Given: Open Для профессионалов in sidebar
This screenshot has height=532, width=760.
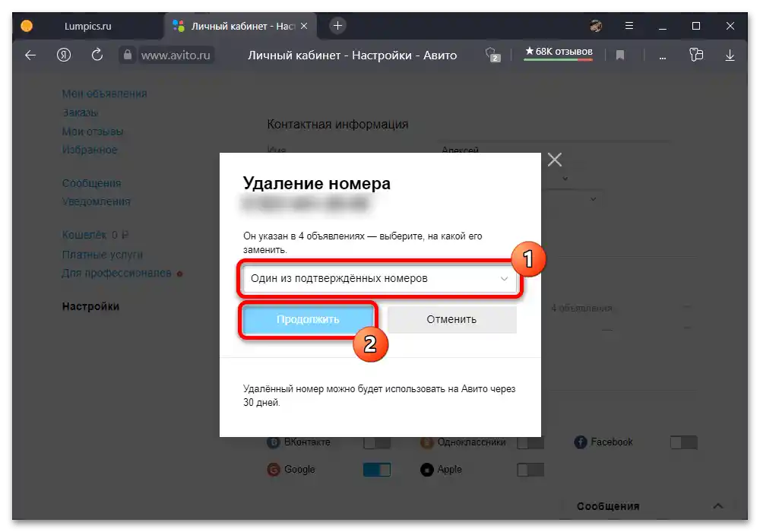Looking at the screenshot, I should (x=117, y=274).
